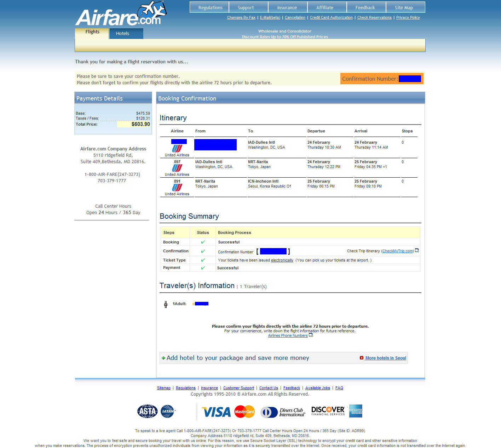
Task: Click the 'Friday 09:10 PM' arrival time
Action: [x=368, y=186]
